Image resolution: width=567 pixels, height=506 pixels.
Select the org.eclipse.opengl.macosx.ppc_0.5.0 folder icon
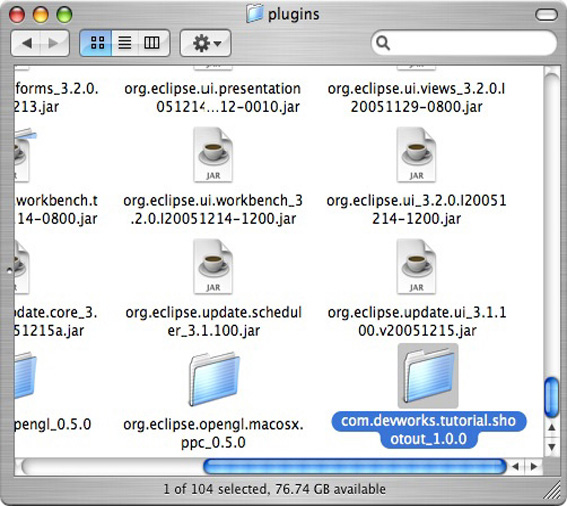pyautogui.click(x=214, y=379)
